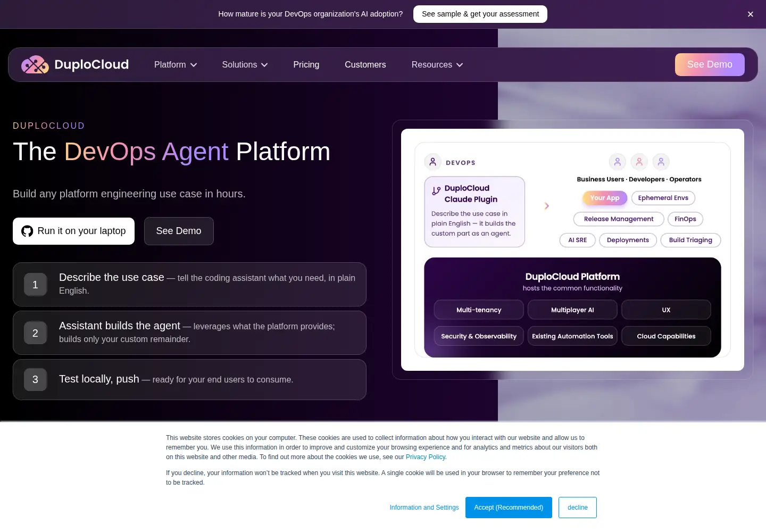Click the AI SRE pill
The image size is (766, 532).
pos(578,240)
